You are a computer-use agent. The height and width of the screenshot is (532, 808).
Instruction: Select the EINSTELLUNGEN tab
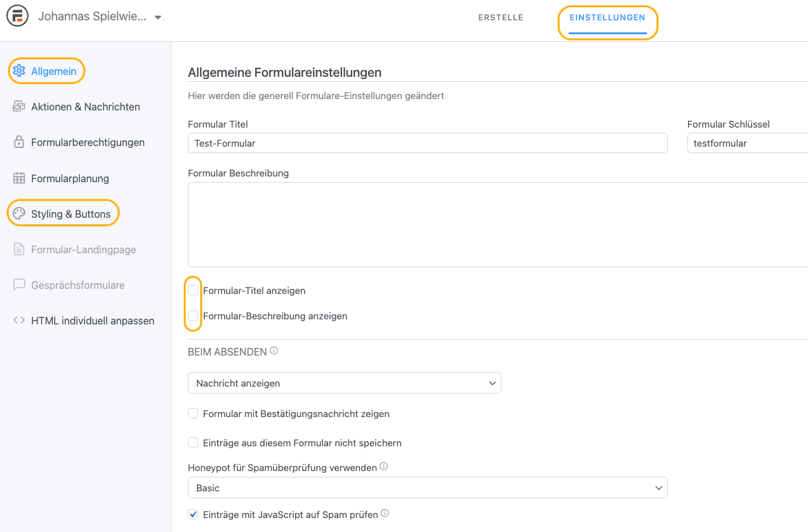(607, 18)
